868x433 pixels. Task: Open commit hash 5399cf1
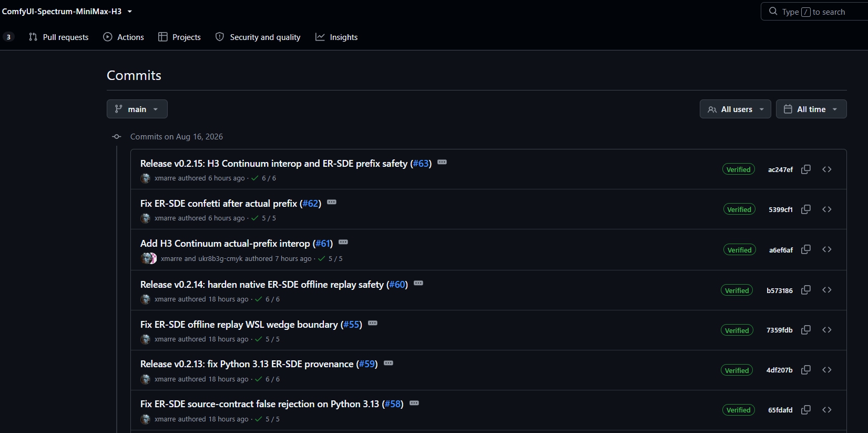tap(781, 209)
